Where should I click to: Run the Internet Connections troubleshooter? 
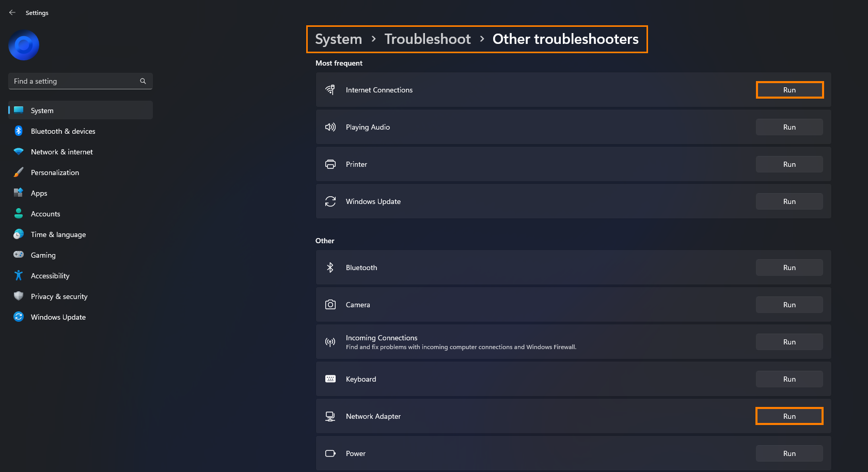[x=790, y=90]
